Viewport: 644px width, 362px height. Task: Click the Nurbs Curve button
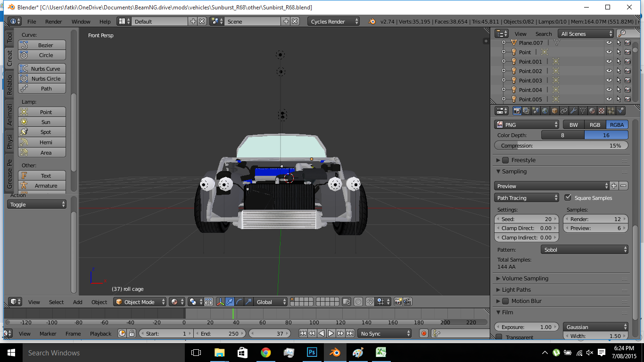pyautogui.click(x=42, y=69)
